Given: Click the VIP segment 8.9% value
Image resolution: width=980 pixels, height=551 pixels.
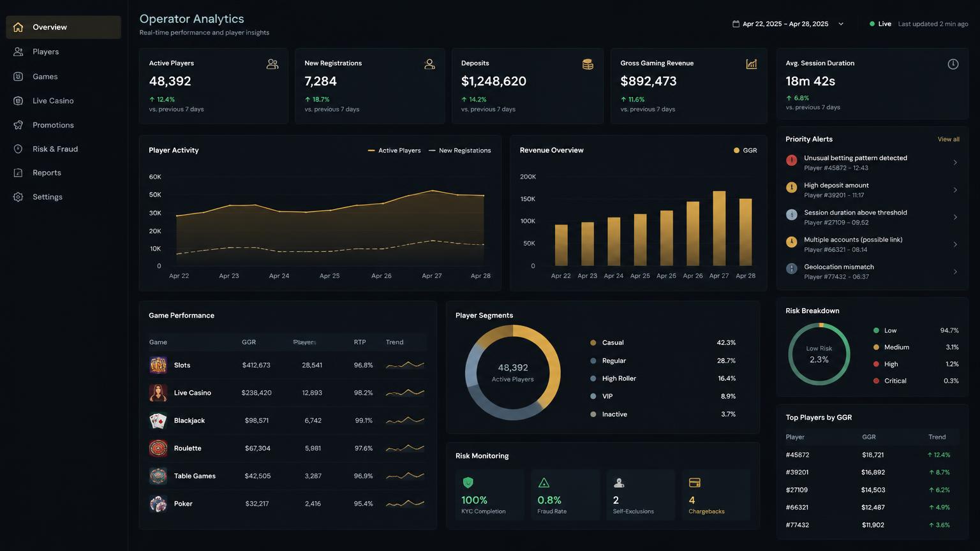Looking at the screenshot, I should [x=728, y=396].
